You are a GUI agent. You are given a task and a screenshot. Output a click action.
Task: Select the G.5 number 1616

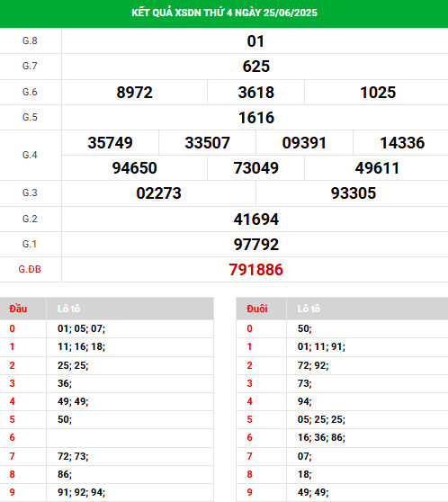coord(256,118)
